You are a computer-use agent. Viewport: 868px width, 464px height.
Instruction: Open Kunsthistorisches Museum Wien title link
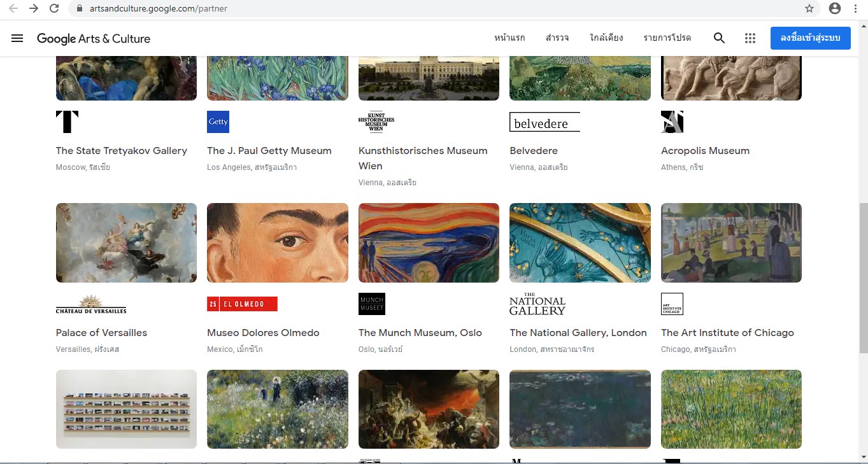tap(423, 158)
